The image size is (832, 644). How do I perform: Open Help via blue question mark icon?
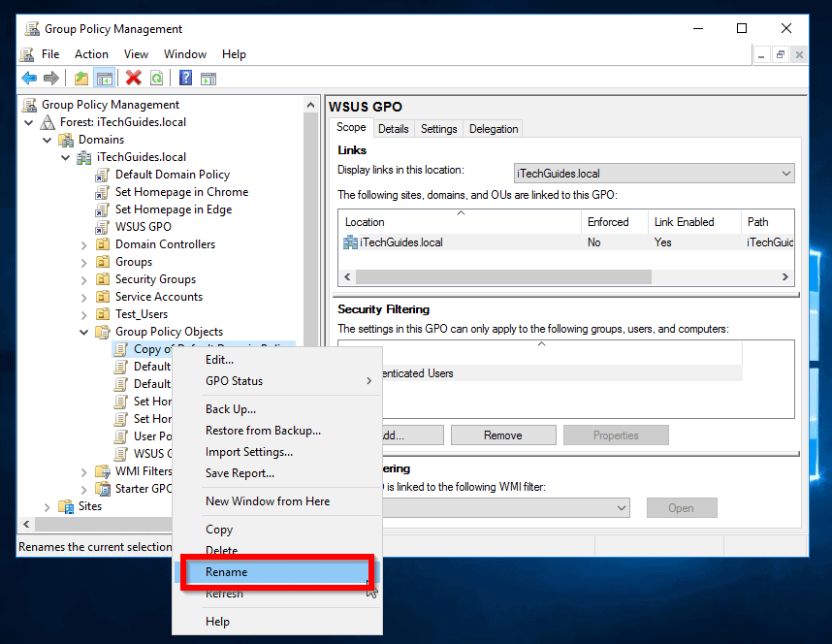coord(185,79)
